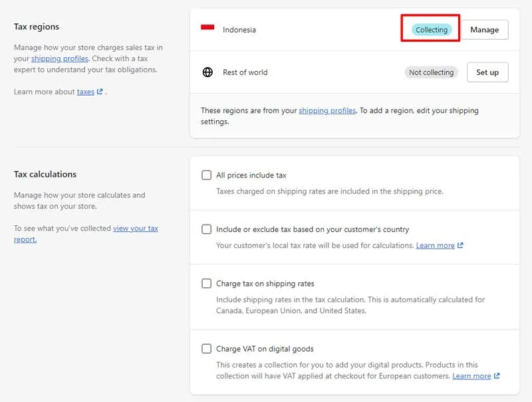Viewport: 532px width, 402px height.
Task: Select the Indonesia region name
Action: click(239, 30)
